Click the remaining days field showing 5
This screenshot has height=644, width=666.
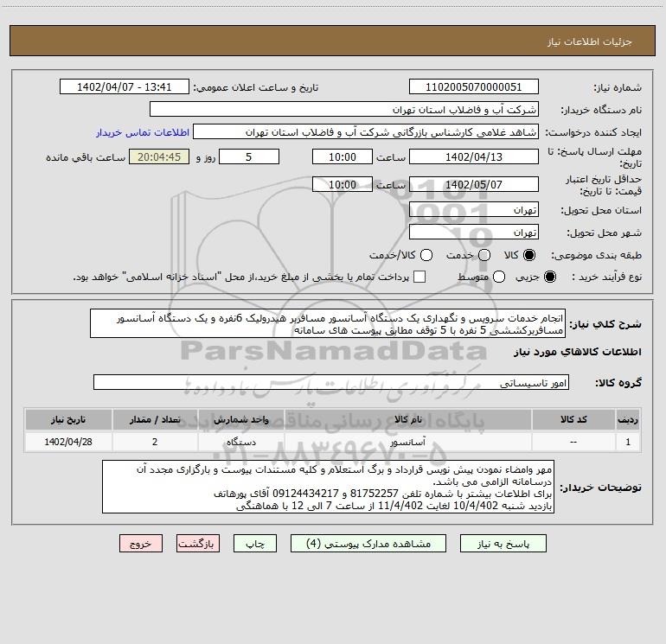(249, 156)
